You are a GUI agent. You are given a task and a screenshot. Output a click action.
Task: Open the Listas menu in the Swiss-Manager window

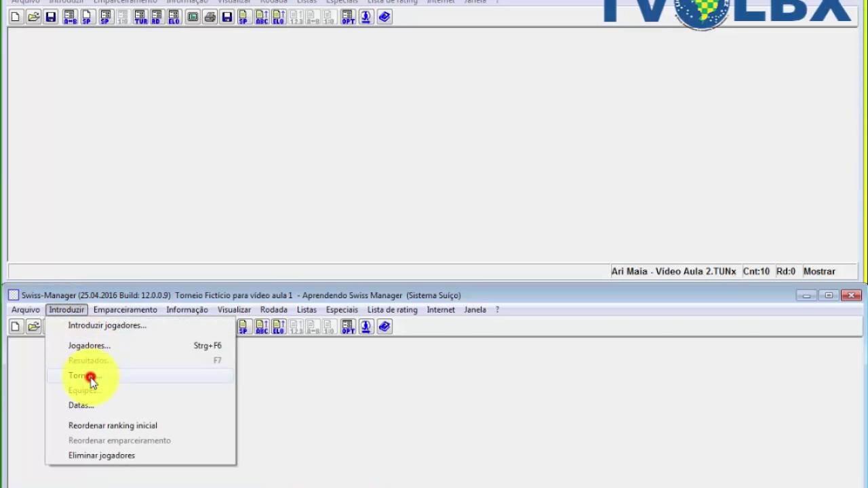[x=307, y=310]
